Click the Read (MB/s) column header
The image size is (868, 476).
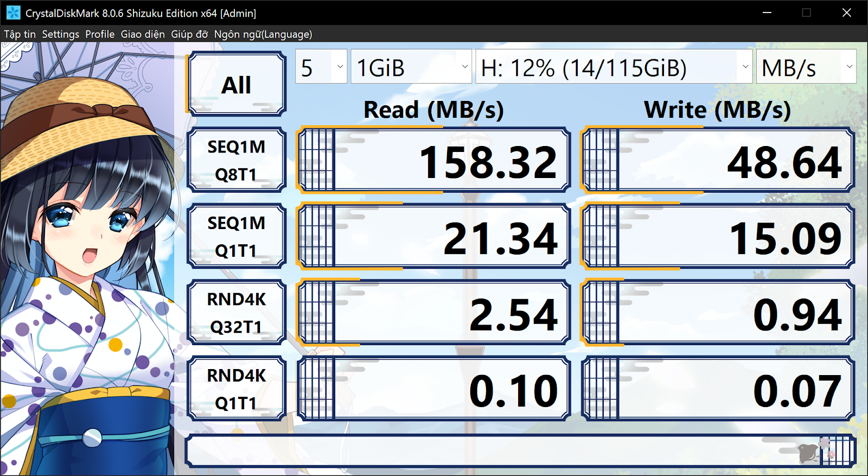(433, 110)
